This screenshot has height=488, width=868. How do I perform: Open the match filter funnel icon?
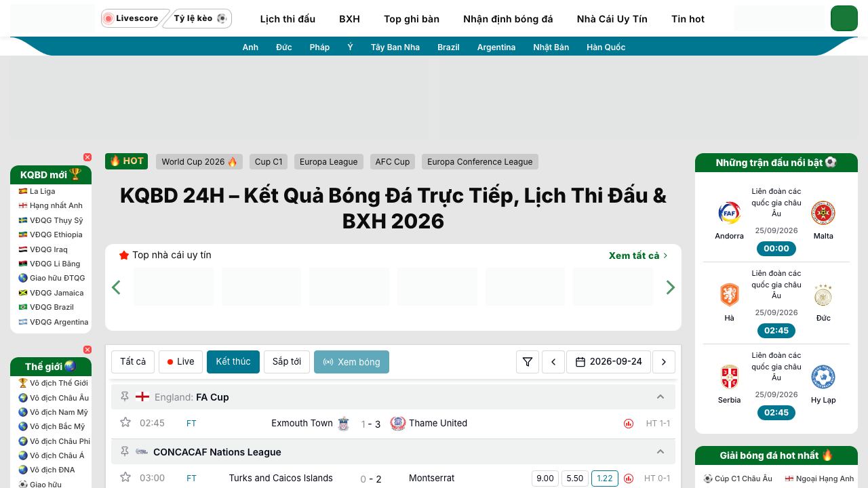pos(528,362)
